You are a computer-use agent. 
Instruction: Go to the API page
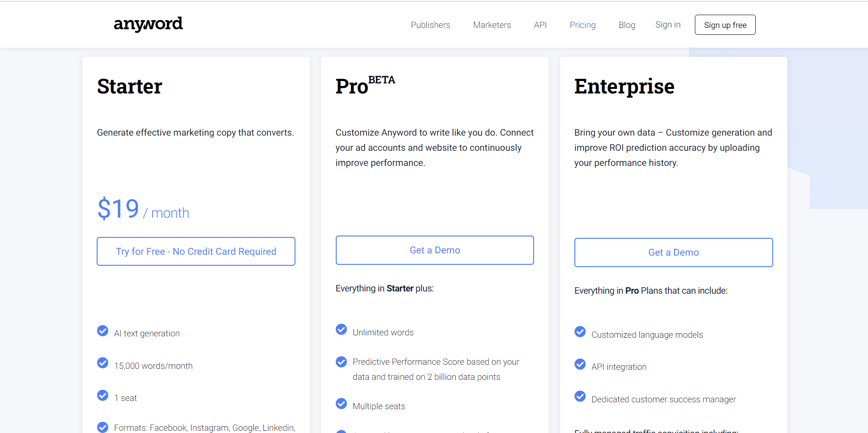point(540,25)
